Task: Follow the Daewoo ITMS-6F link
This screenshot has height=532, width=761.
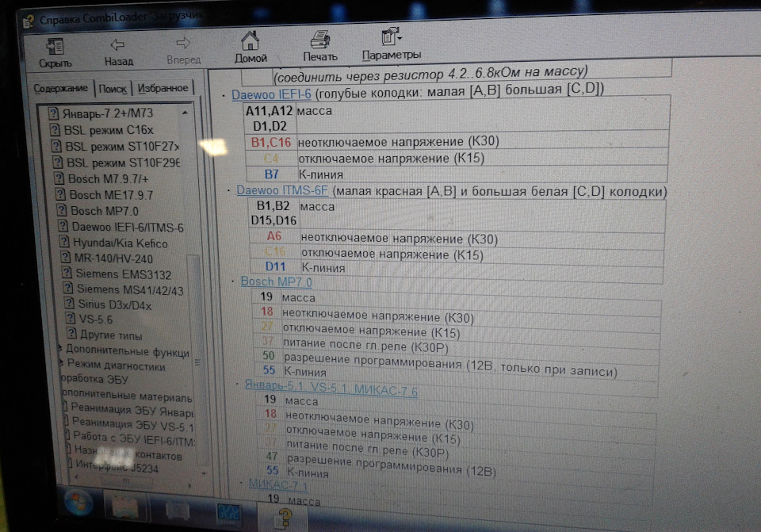Action: (x=282, y=190)
